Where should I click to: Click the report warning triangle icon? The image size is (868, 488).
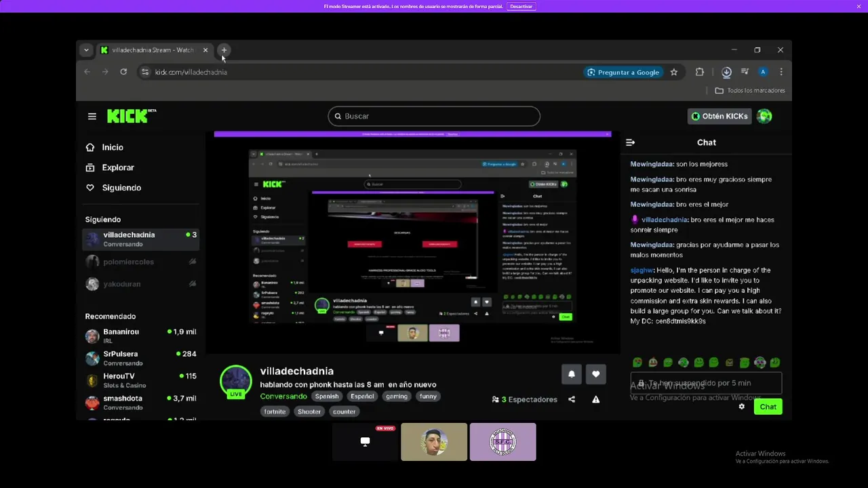click(595, 399)
